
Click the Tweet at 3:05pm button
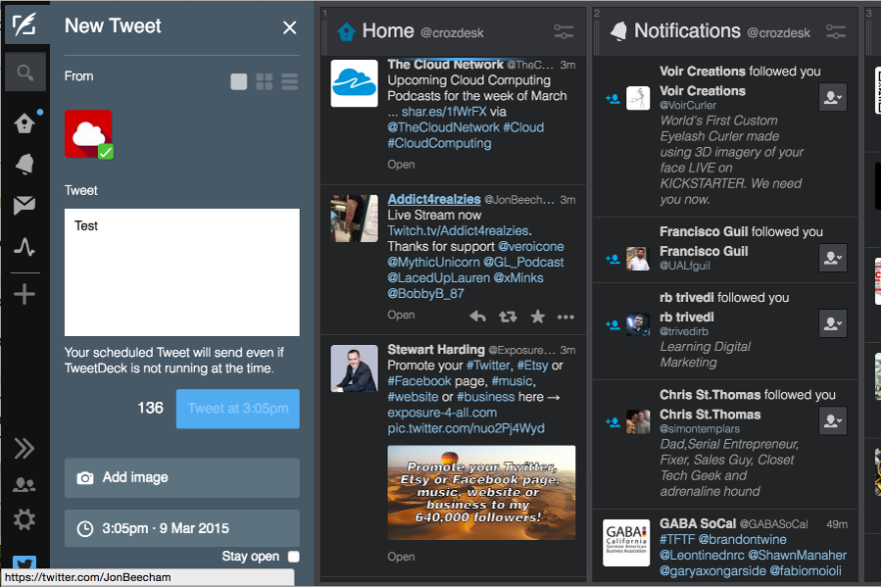pos(238,409)
